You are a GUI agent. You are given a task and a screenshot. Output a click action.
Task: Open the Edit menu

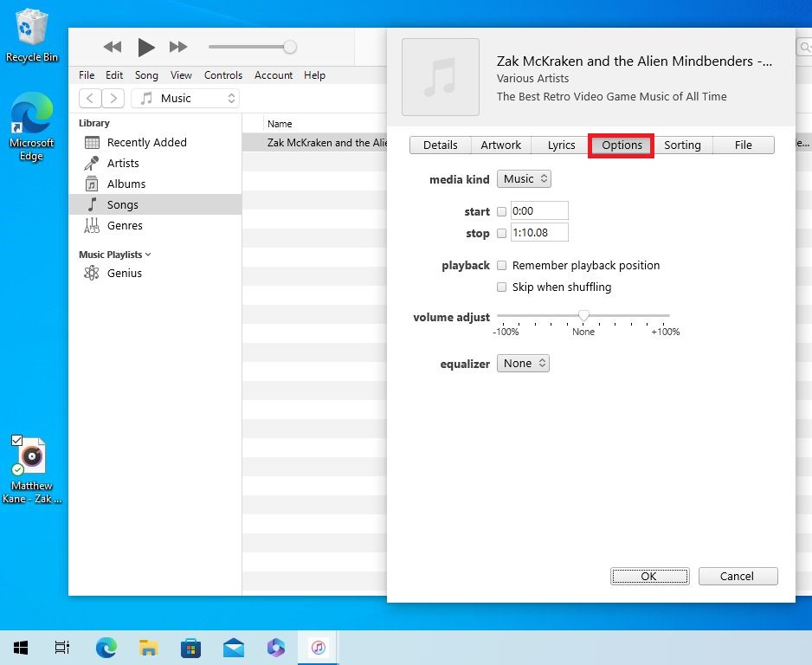114,75
